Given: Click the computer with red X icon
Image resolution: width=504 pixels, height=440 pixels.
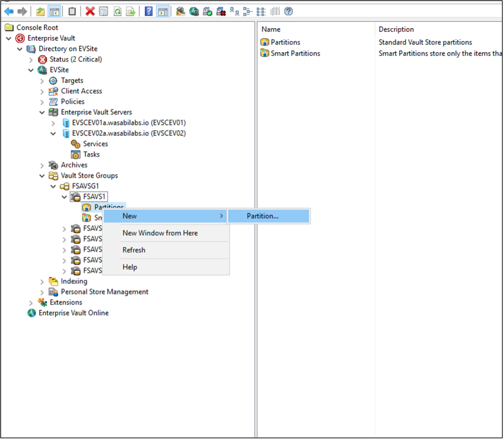Looking at the screenshot, I should click(221, 12).
